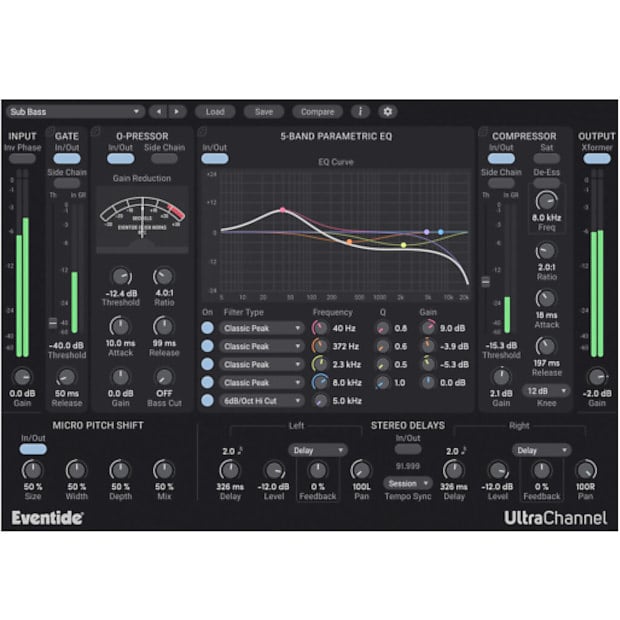Open filter type dropdown for 40 Hz band
Image resolution: width=620 pixels, height=620 pixels.
coord(261,328)
